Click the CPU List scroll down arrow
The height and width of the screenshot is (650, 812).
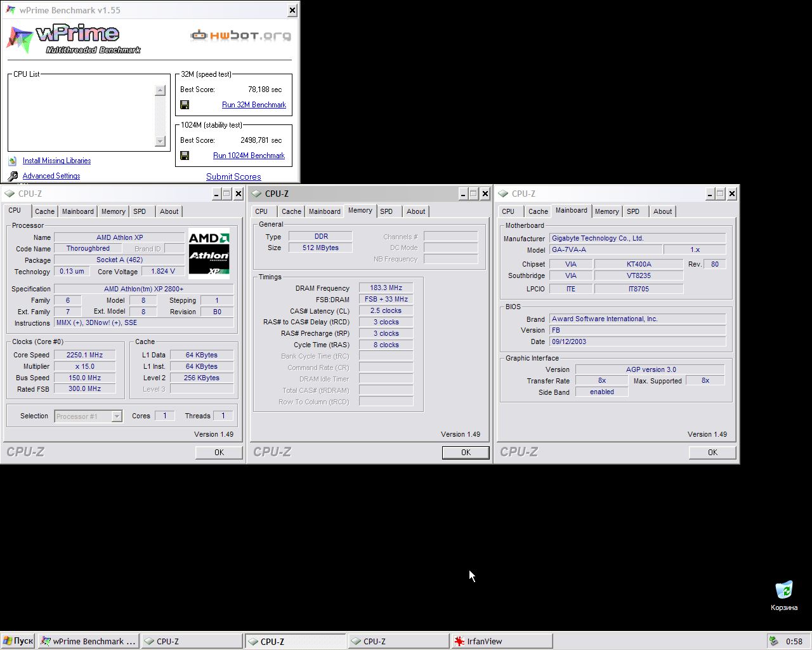point(160,142)
